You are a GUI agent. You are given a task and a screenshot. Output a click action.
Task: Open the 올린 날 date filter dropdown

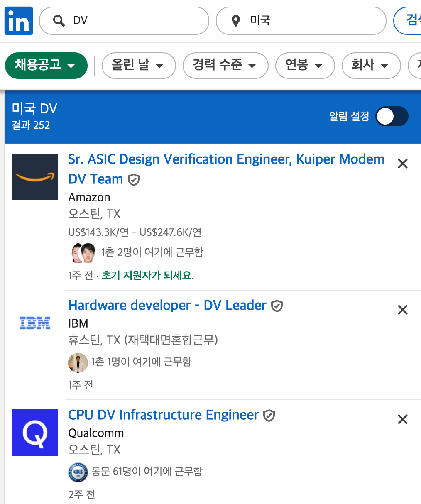click(x=139, y=66)
